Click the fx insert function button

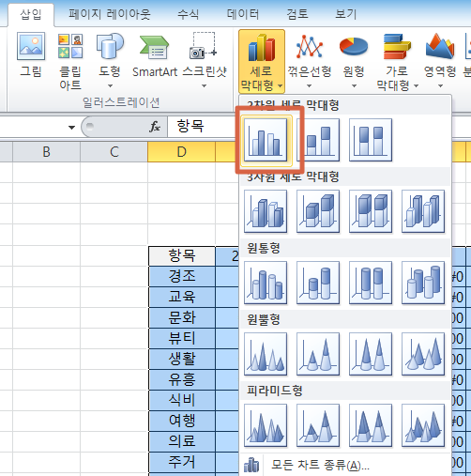pyautogui.click(x=155, y=127)
